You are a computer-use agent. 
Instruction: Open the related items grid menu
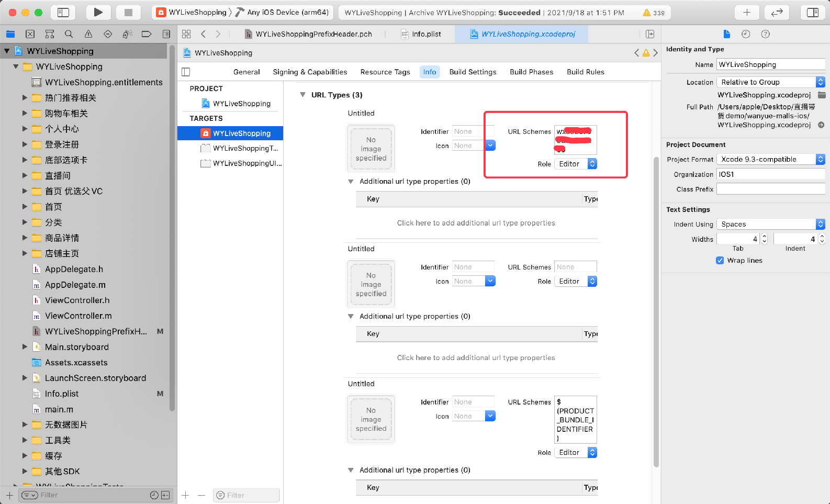(x=186, y=34)
